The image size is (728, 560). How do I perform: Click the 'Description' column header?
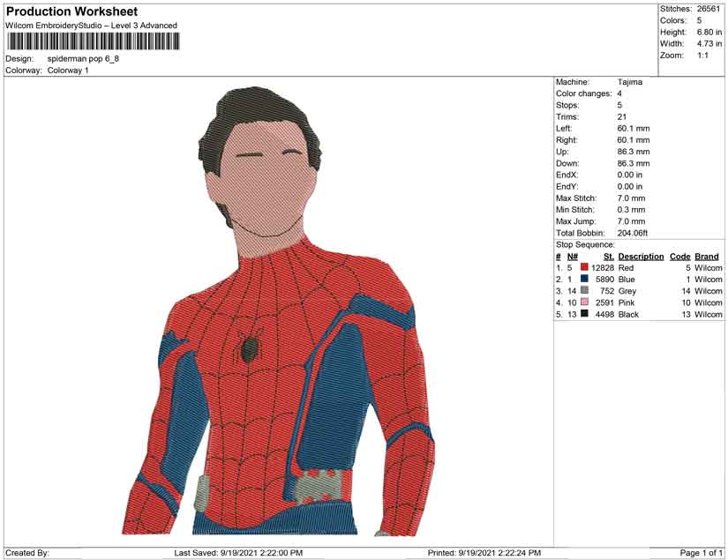pos(641,257)
